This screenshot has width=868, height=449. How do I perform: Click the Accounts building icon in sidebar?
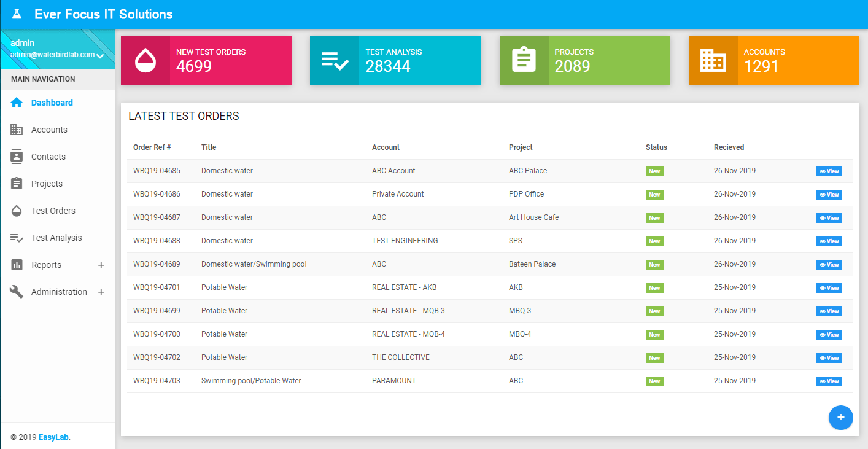coord(16,129)
